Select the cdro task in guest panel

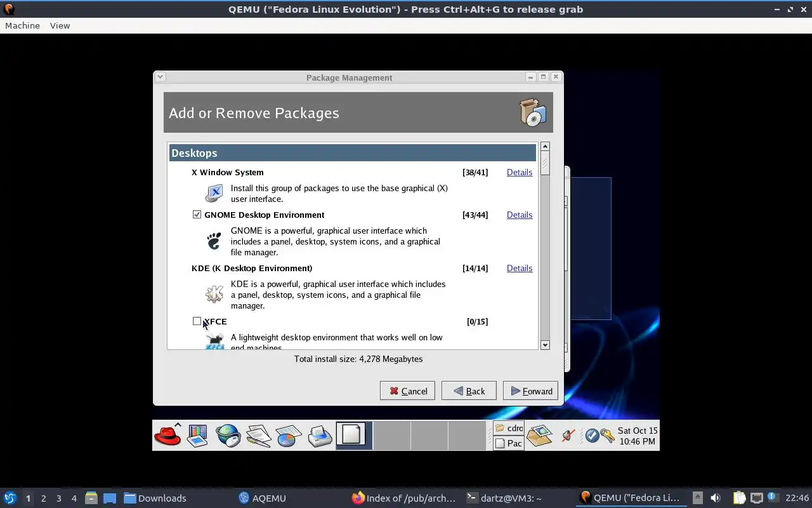(x=509, y=428)
